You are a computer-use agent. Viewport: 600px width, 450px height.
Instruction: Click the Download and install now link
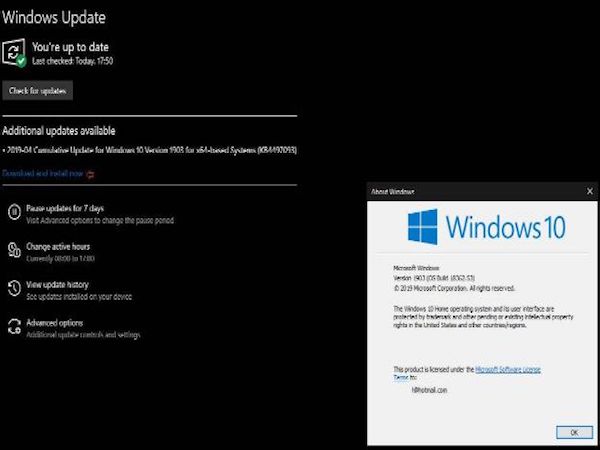(42, 174)
